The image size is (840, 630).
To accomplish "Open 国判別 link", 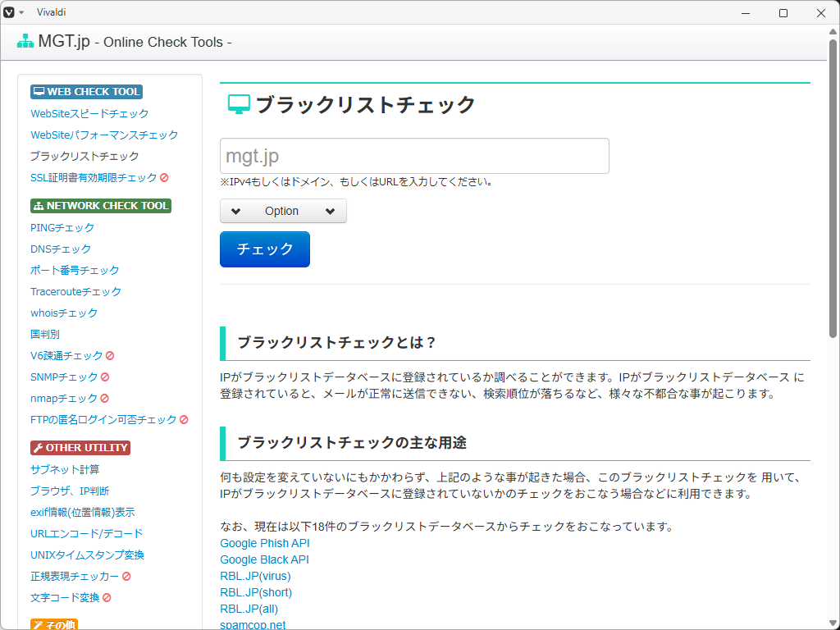I will [45, 335].
